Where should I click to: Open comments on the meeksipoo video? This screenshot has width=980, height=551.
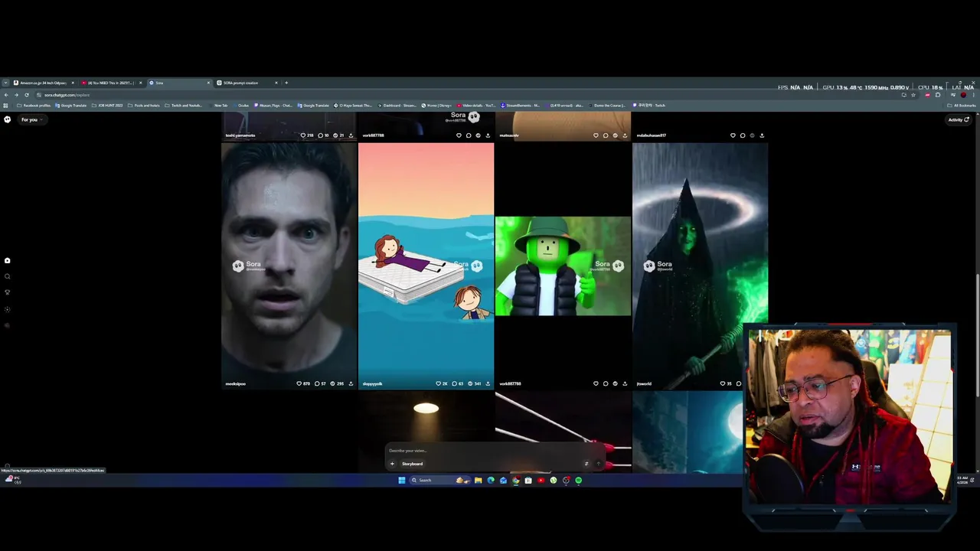tap(318, 383)
